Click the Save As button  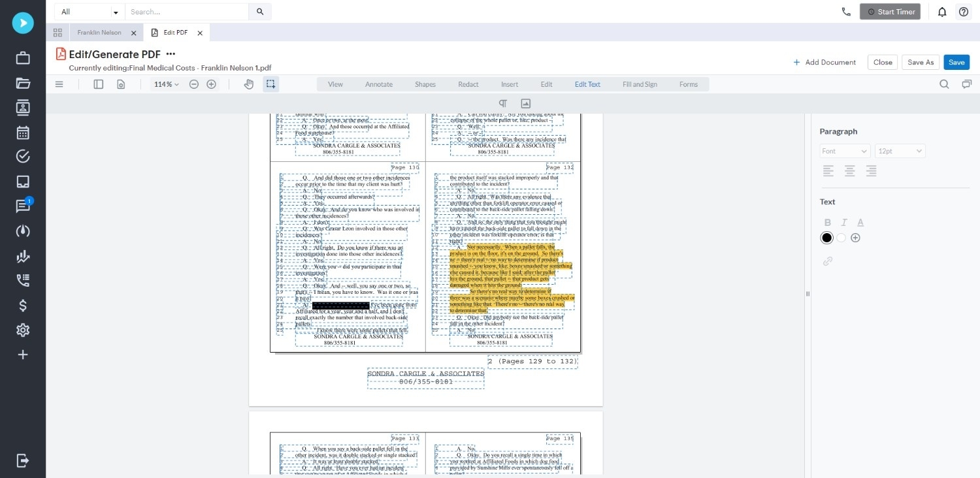[x=921, y=62]
